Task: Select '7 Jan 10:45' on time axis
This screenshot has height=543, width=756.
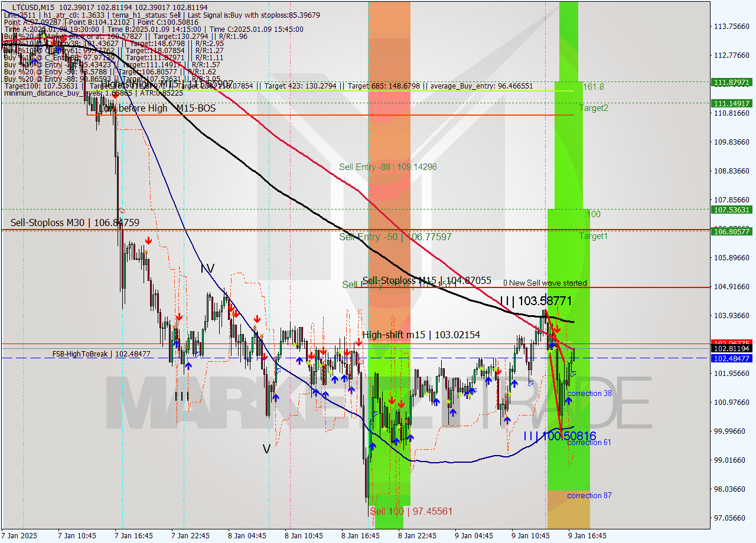Action: point(77,536)
